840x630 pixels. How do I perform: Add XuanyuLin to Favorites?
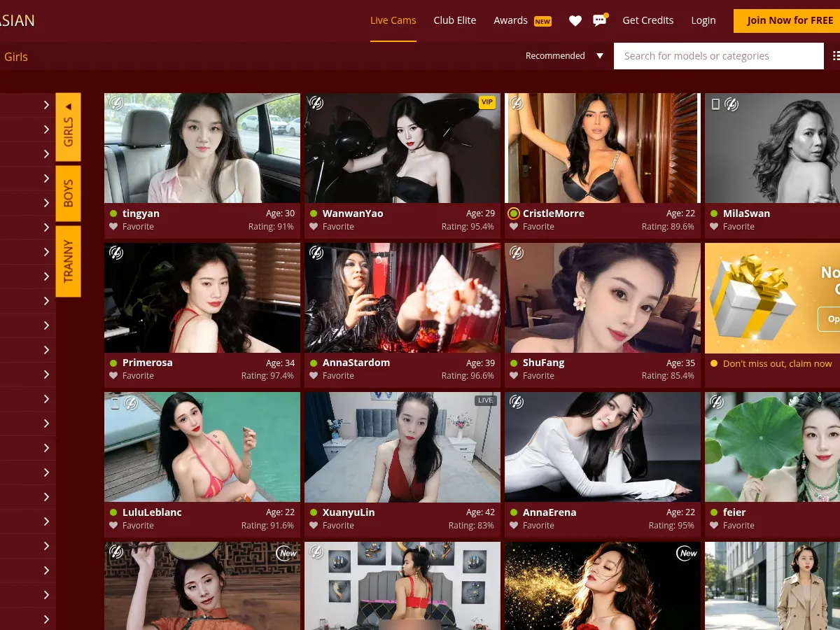tap(332, 526)
